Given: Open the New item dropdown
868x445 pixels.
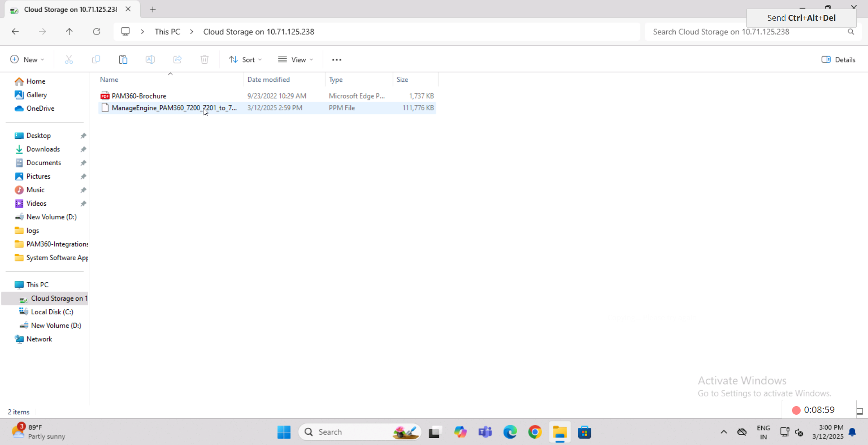Looking at the screenshot, I should (26, 59).
